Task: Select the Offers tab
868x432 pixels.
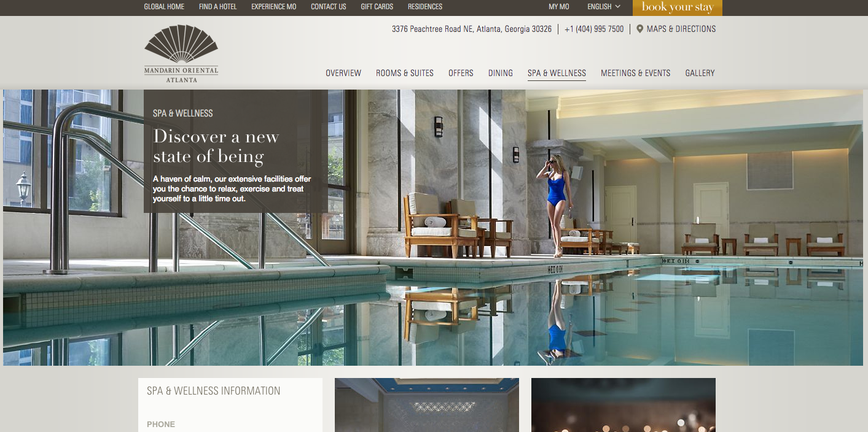Action: click(461, 73)
